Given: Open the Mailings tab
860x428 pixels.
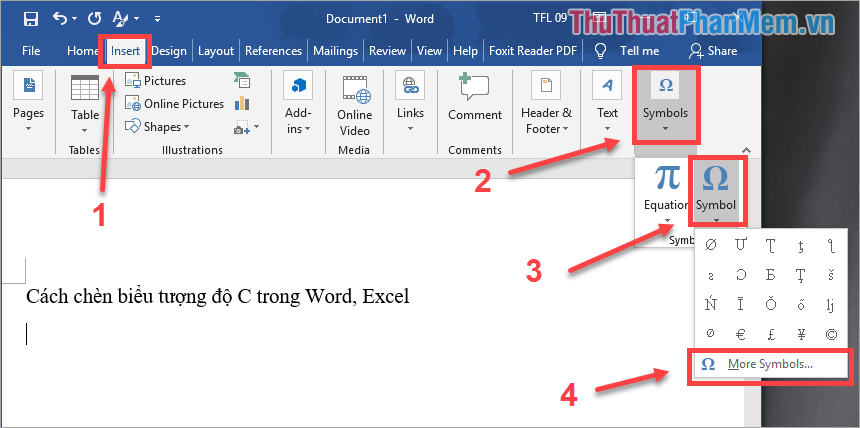Looking at the screenshot, I should [335, 51].
